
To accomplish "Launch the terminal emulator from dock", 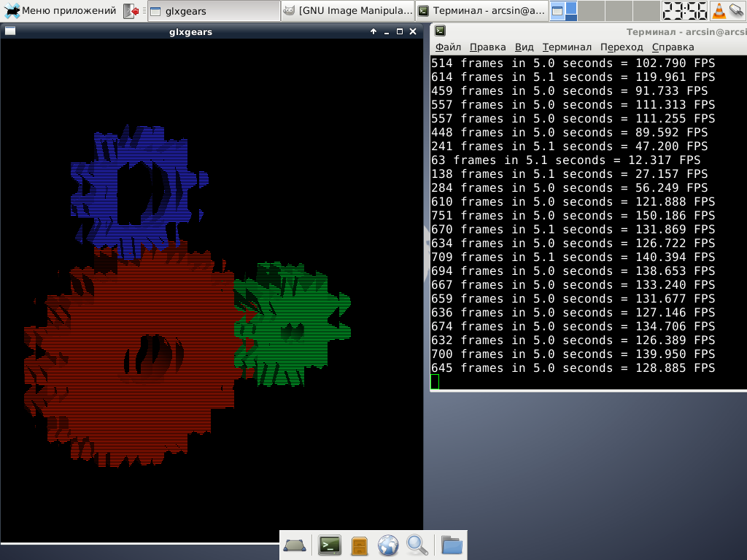I will [x=330, y=545].
